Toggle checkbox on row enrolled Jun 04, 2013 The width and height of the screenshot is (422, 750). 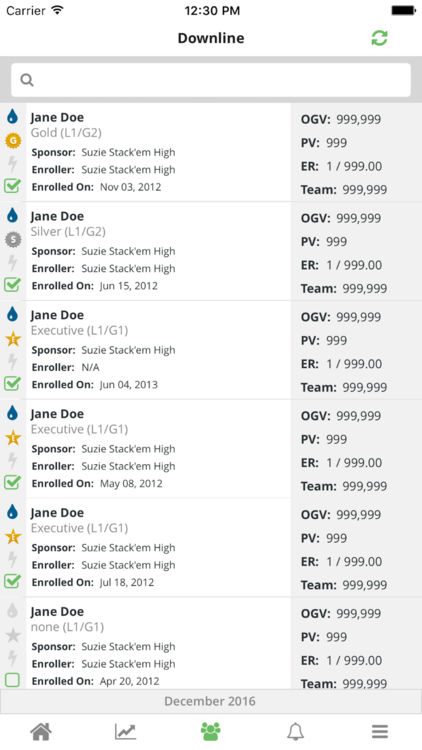pyautogui.click(x=12, y=383)
